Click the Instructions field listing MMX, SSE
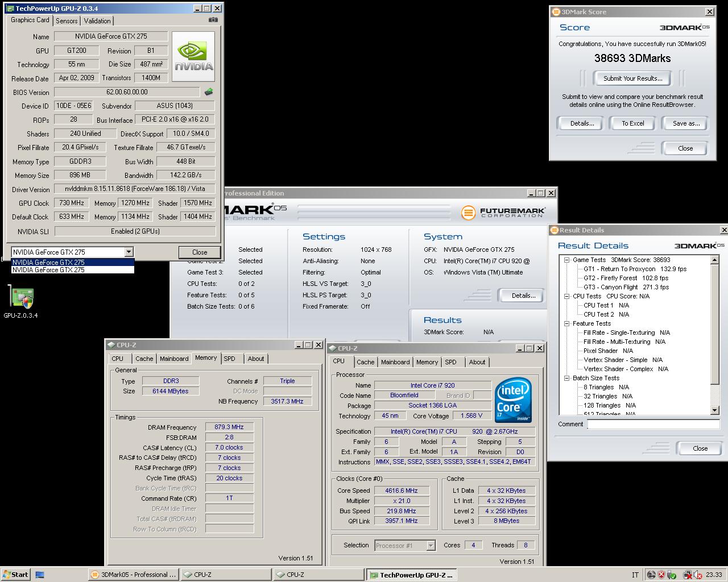The image size is (728, 582). click(454, 462)
